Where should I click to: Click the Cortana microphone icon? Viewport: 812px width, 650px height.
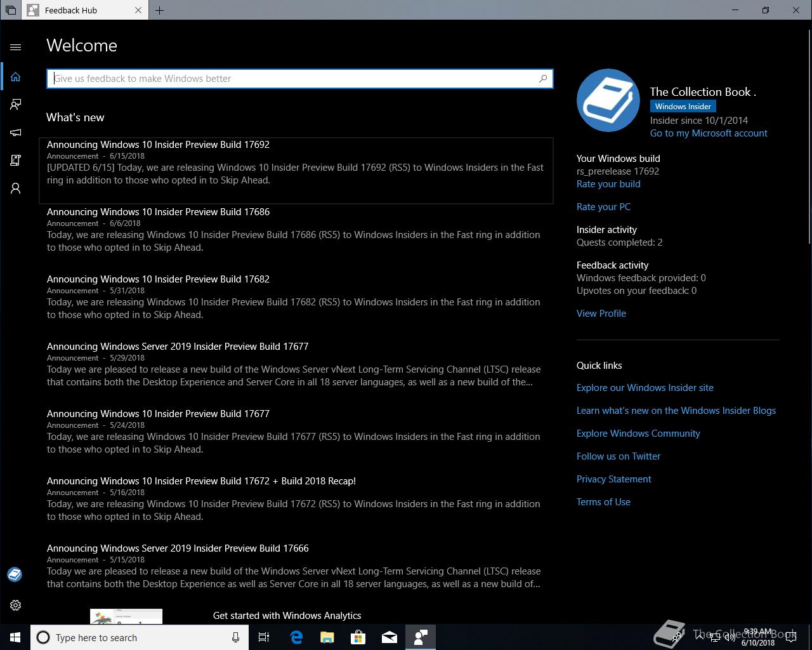[x=235, y=637]
